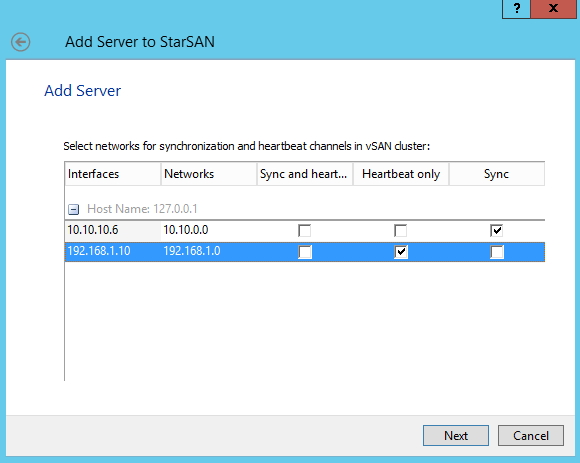Screen dimensions: 580x463
Task: Check Heartbeat only for 10.10.10.6
Action: point(401,230)
